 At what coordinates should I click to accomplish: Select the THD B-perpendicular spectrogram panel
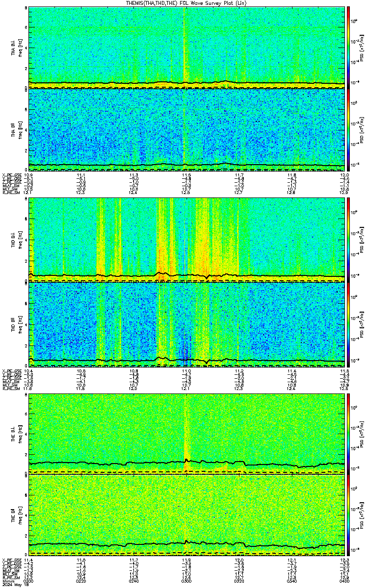pyautogui.click(x=186, y=240)
